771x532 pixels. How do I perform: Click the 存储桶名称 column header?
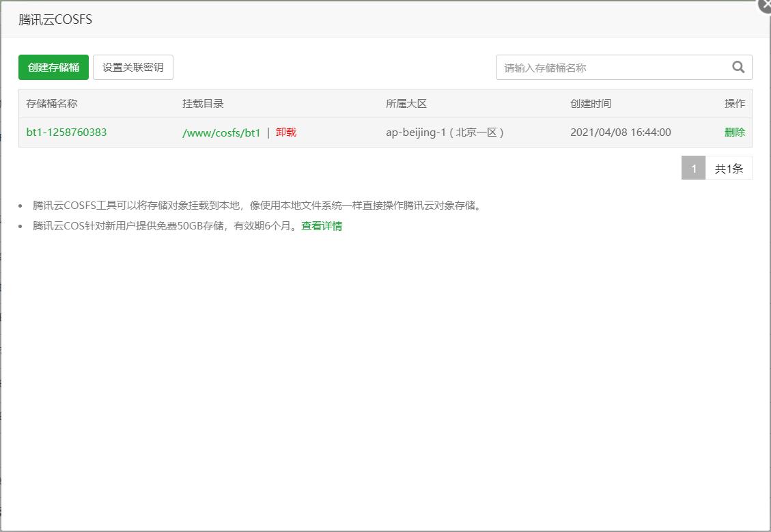52,104
